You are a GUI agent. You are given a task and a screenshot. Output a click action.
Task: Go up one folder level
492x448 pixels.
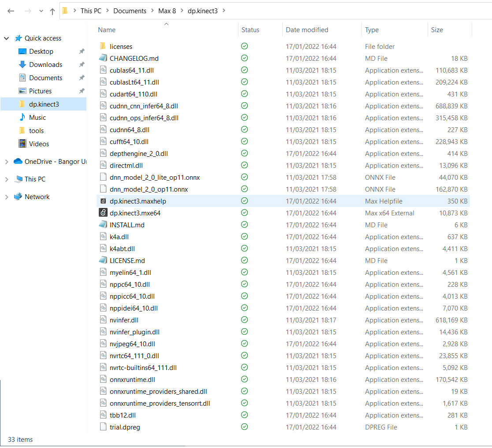52,11
